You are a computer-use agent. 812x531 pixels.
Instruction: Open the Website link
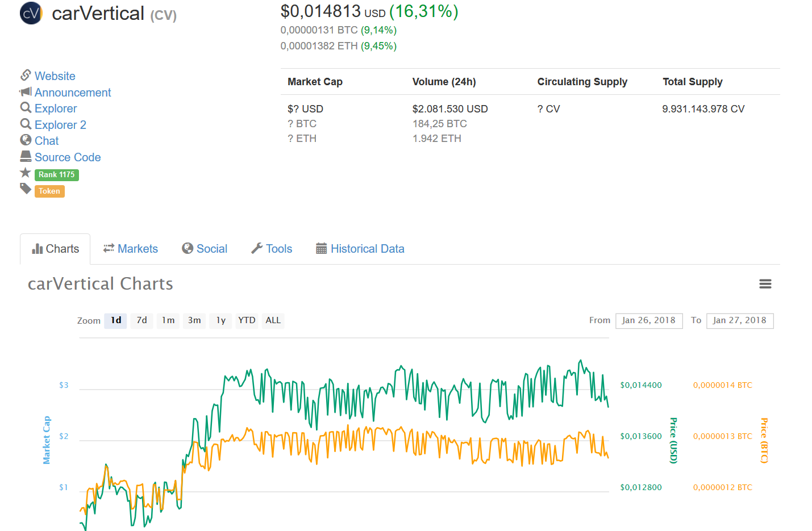pyautogui.click(x=55, y=75)
